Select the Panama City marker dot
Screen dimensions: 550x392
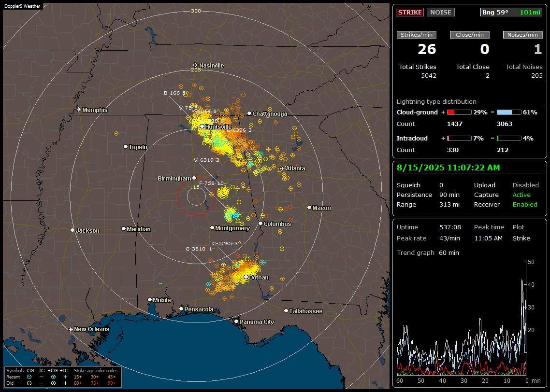tap(236, 321)
